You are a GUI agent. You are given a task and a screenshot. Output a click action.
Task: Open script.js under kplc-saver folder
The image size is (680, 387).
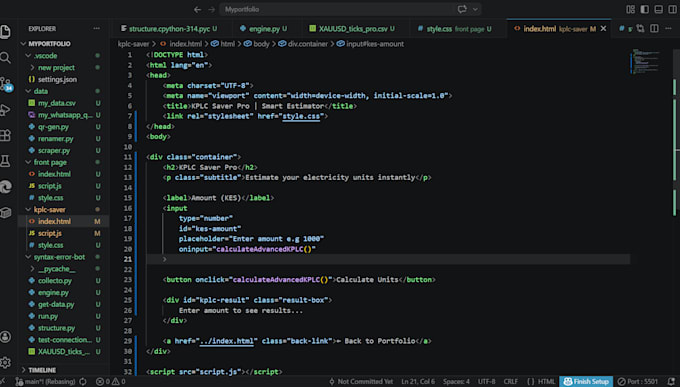point(49,233)
